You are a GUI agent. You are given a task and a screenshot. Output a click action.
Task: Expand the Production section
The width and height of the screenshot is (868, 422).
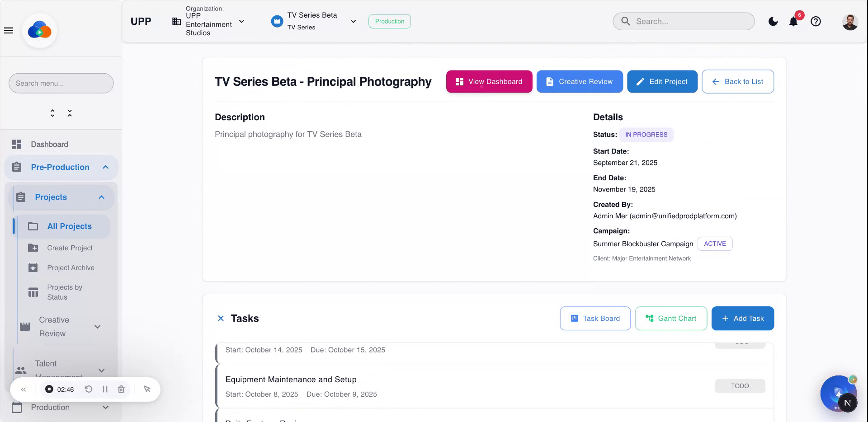coord(106,407)
